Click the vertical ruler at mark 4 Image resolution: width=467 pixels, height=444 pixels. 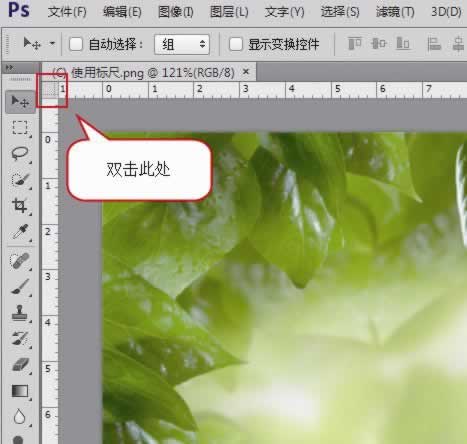click(x=49, y=322)
